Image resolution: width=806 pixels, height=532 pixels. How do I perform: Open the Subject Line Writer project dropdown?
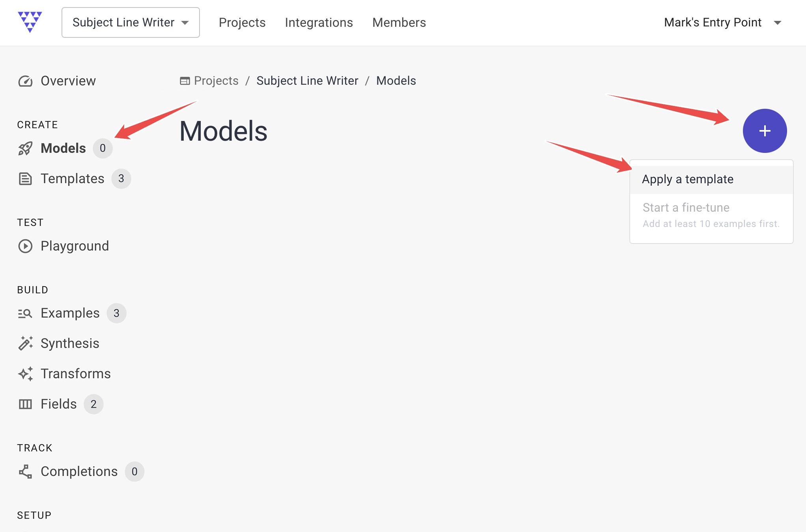[x=131, y=22]
